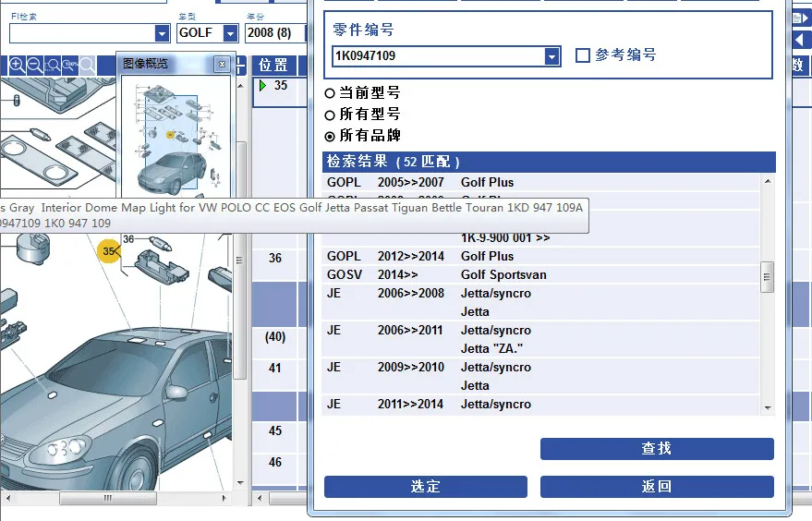Reset diagram zoom to 100%
Screen dimensions: 812x521
(x=70, y=66)
